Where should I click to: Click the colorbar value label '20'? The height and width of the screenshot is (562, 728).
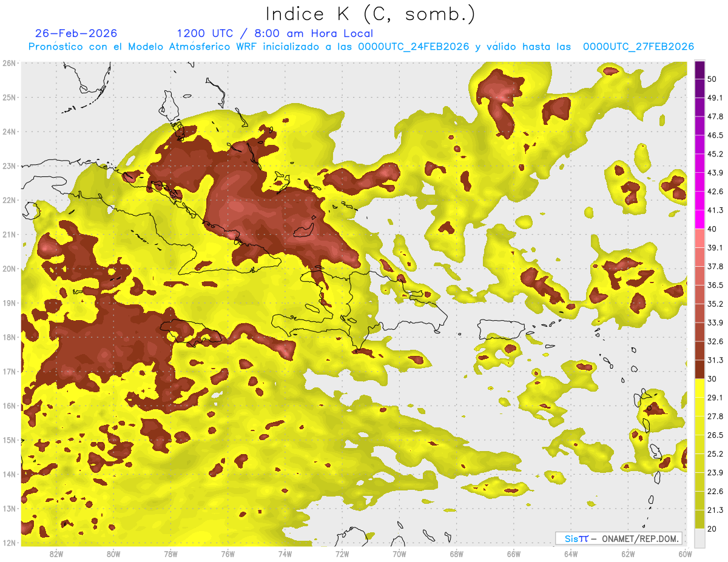(712, 529)
